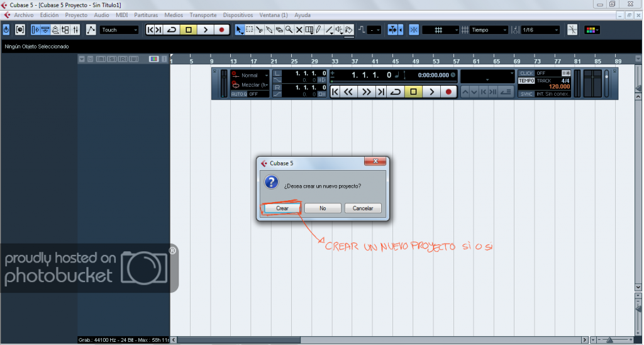
Task: Open the color palette selector dropdown
Action: point(592,30)
